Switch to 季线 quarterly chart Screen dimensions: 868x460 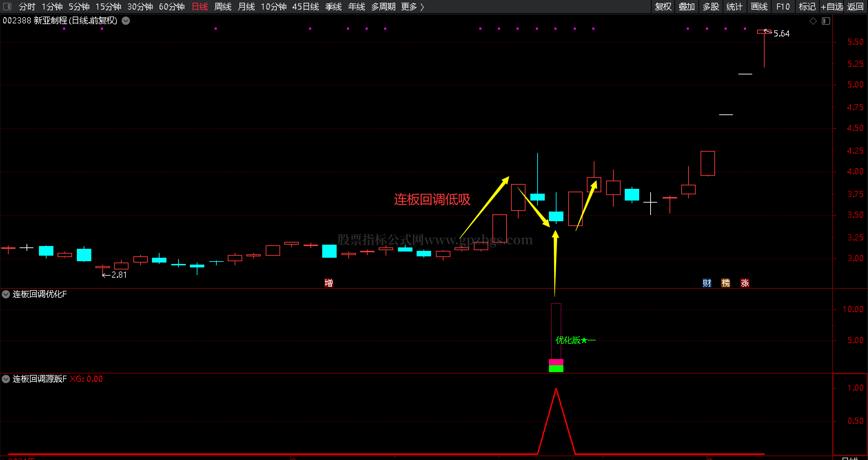334,7
